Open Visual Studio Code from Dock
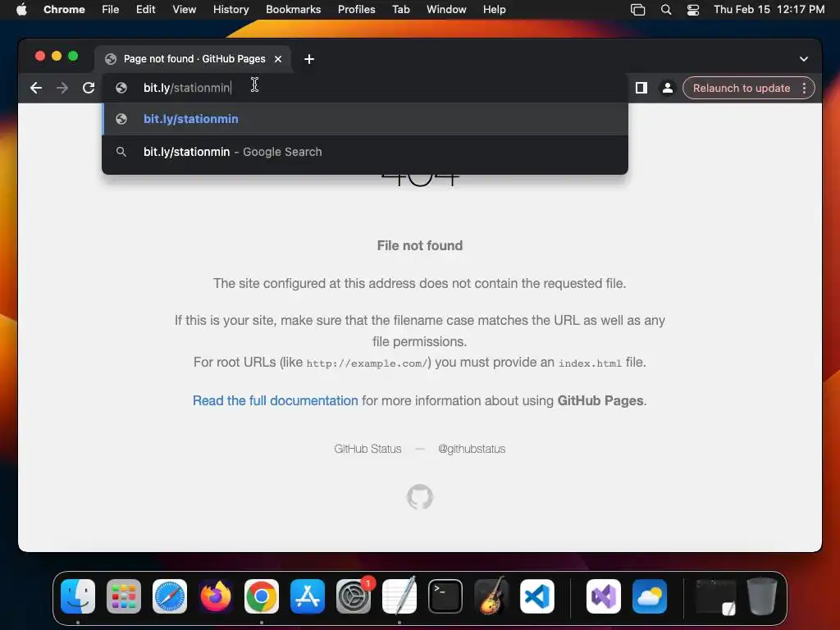Image resolution: width=840 pixels, height=630 pixels. 537,596
